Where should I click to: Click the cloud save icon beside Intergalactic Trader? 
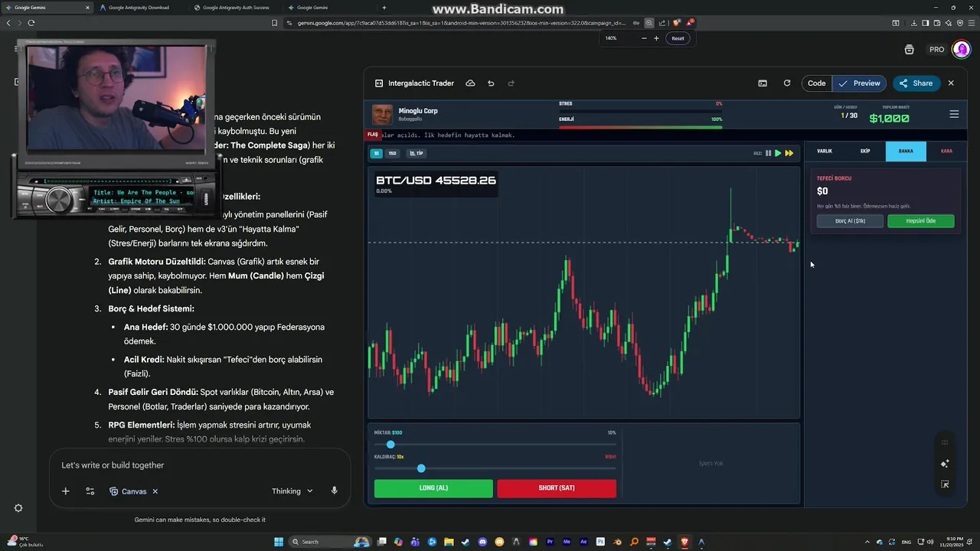(470, 83)
